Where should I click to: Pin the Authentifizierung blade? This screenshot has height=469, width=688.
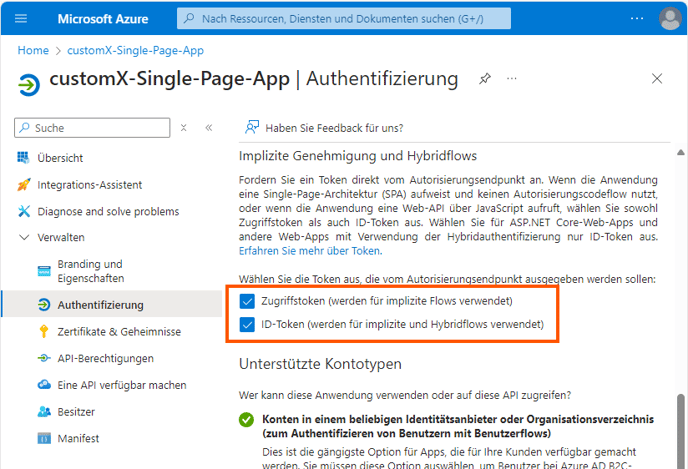click(x=485, y=78)
